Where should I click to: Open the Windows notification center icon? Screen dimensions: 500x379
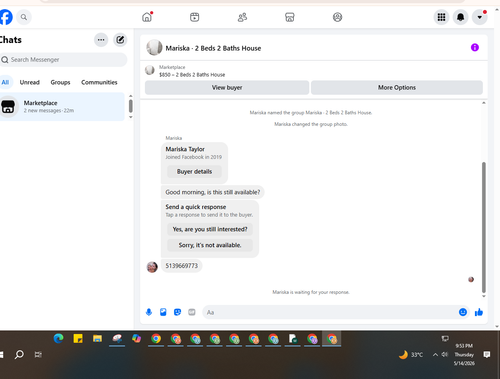[487, 354]
